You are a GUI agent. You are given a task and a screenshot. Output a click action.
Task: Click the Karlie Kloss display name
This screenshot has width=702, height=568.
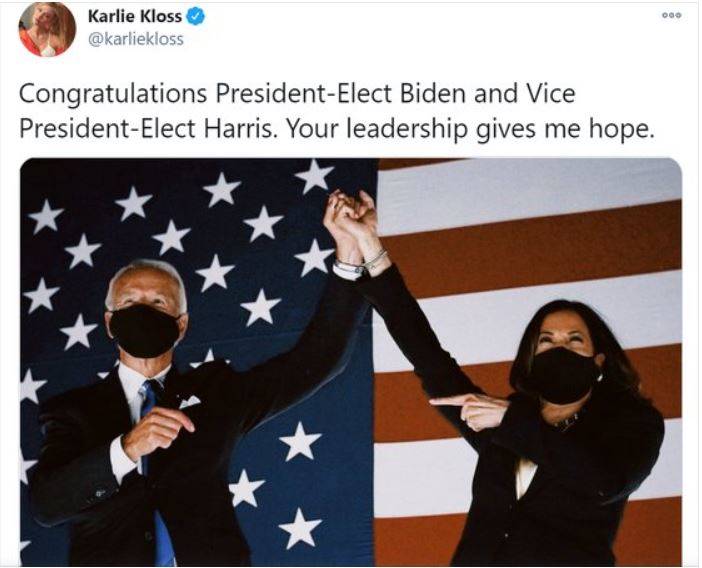(x=135, y=16)
